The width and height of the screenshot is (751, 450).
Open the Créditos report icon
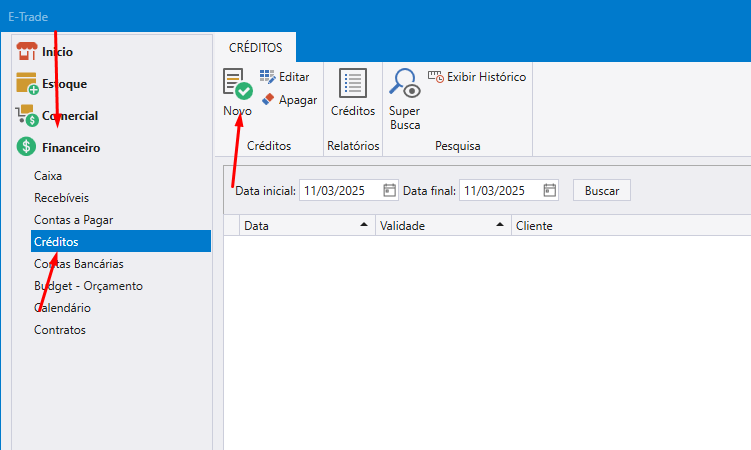click(x=353, y=83)
